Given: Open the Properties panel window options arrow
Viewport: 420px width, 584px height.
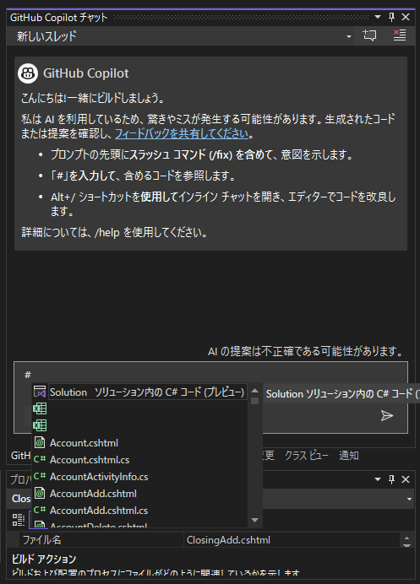Looking at the screenshot, I should (378, 479).
